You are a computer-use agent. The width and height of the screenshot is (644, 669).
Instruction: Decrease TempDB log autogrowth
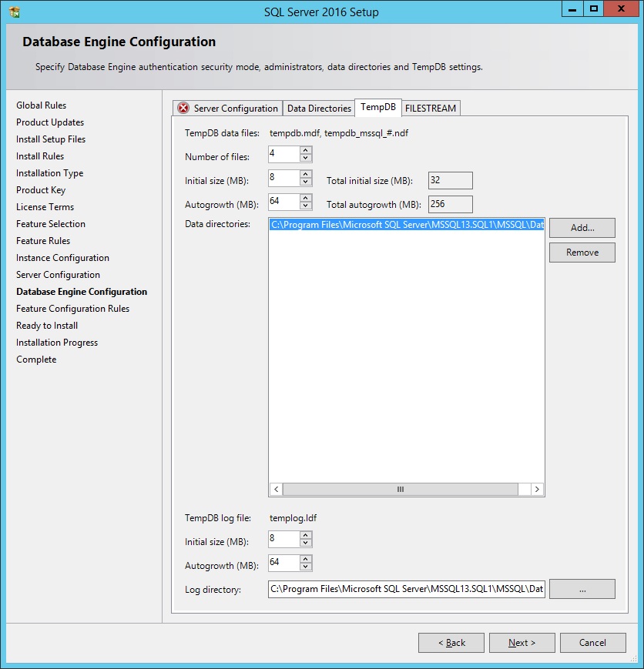[x=305, y=567]
